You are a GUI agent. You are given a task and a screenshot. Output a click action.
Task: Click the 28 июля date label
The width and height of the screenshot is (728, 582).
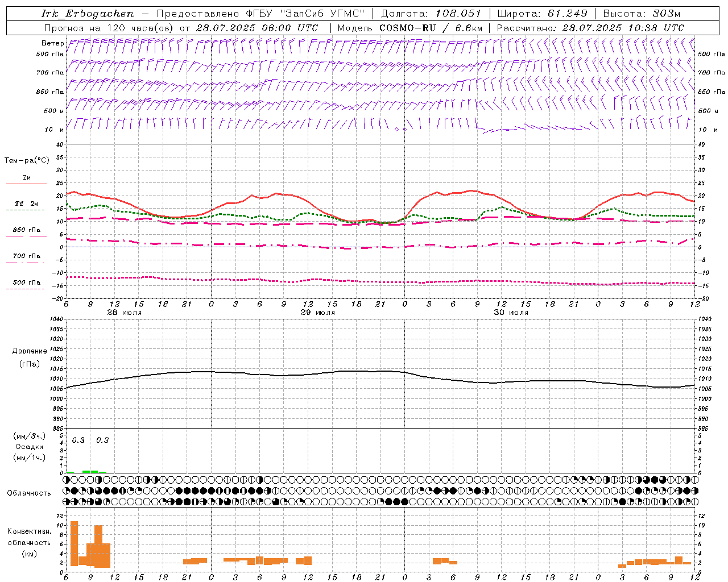(x=125, y=313)
